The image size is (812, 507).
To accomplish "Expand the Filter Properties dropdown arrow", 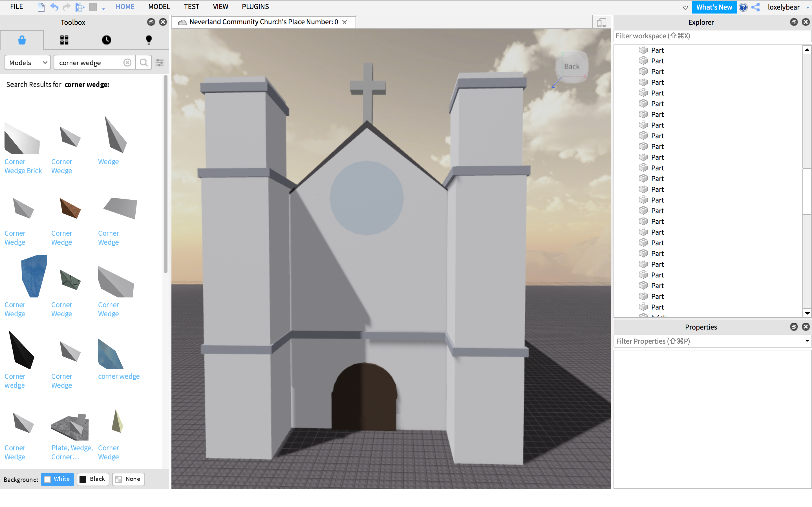I will (807, 341).
